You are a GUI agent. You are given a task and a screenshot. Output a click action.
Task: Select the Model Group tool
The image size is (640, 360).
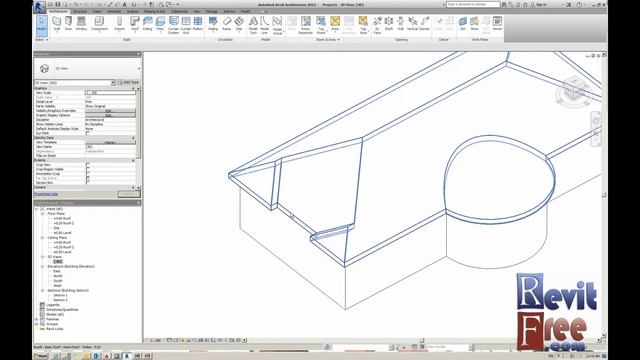click(278, 24)
